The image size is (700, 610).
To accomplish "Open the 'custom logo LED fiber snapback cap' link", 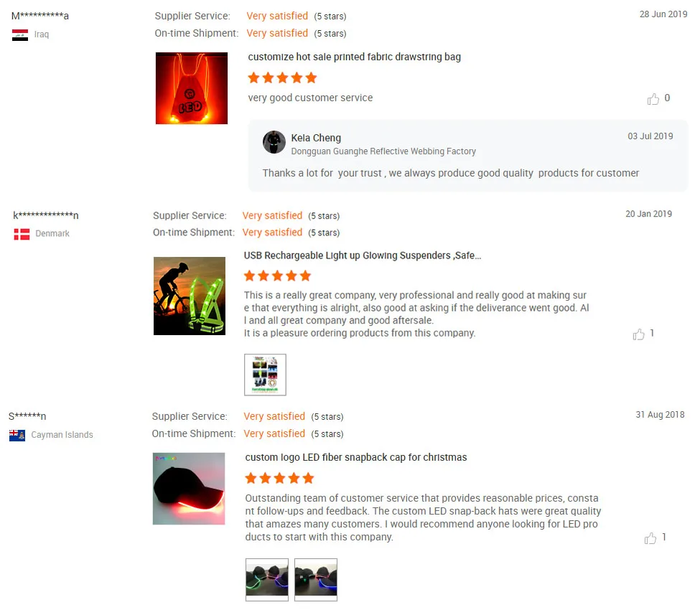I will [356, 457].
